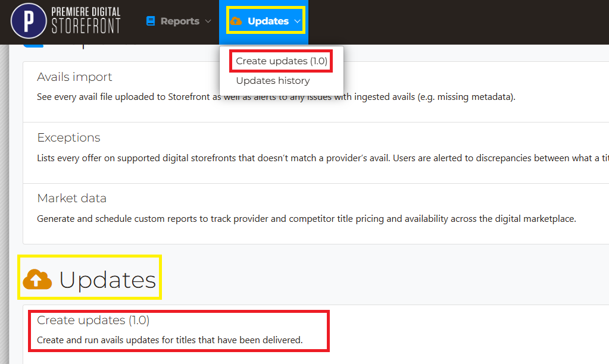This screenshot has height=364, width=609.
Task: Click the Avails import description text
Action: pos(276,97)
